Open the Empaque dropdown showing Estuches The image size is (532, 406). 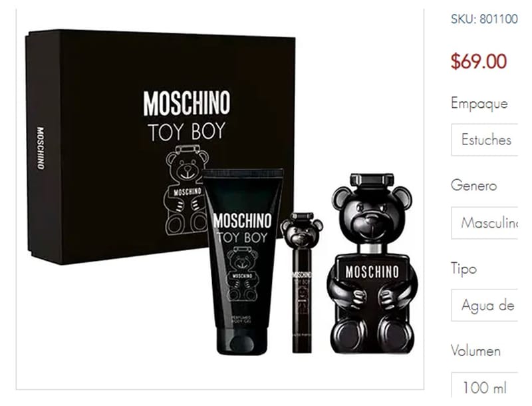click(486, 140)
